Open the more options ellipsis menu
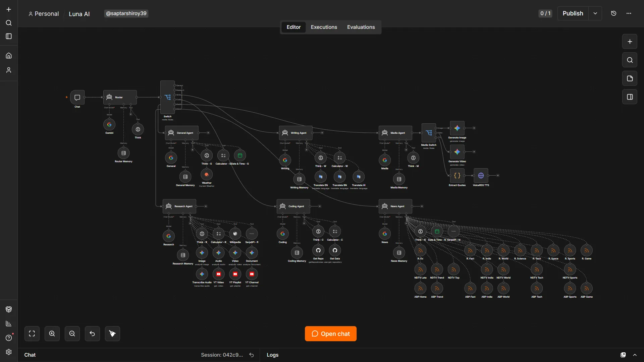644x362 pixels. (x=629, y=13)
